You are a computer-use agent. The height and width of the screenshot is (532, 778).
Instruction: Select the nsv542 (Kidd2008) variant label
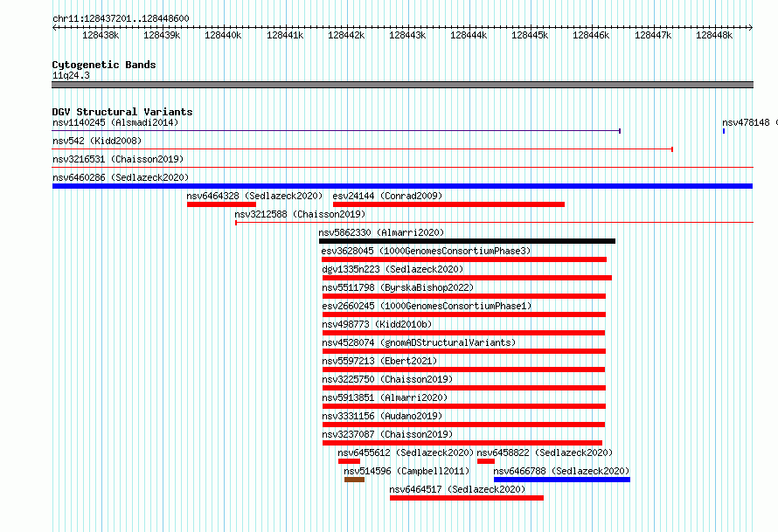coord(97,141)
